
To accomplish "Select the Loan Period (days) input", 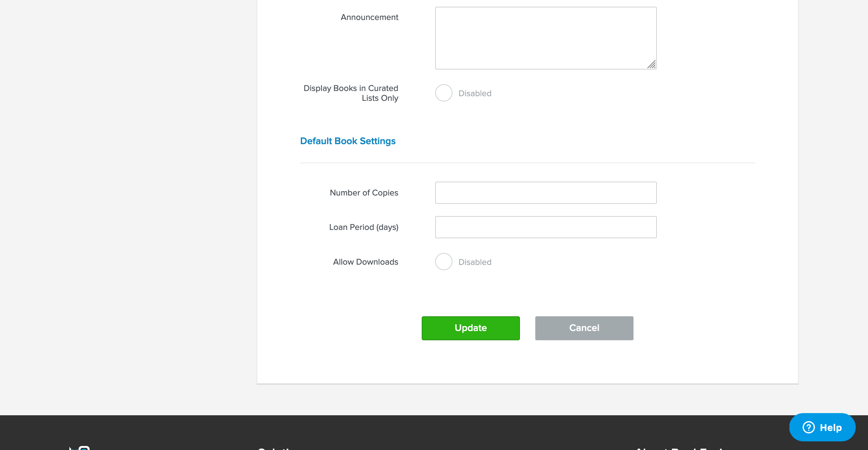I will click(545, 227).
